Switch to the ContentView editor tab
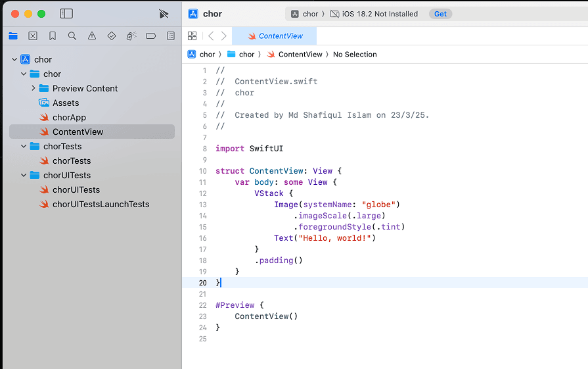 tap(275, 36)
